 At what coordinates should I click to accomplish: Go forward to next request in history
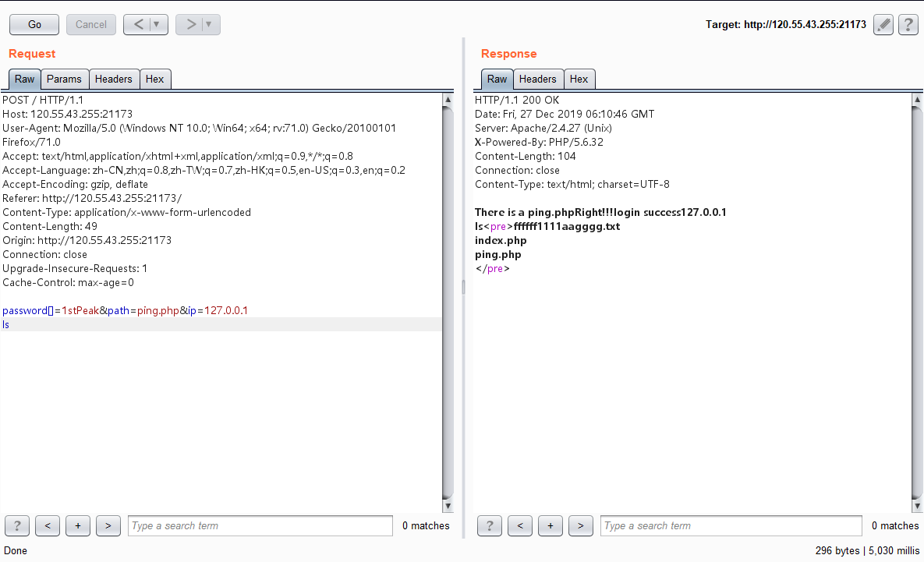[x=190, y=24]
